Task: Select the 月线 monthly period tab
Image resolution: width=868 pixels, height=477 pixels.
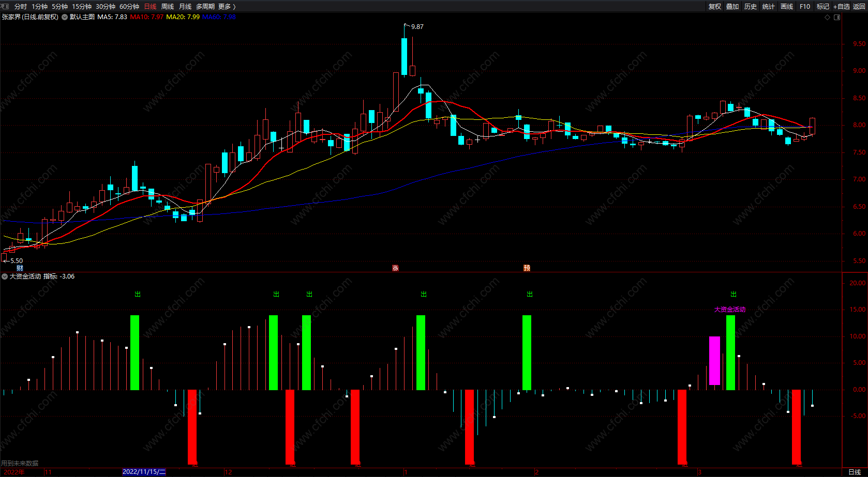Action: click(x=185, y=7)
